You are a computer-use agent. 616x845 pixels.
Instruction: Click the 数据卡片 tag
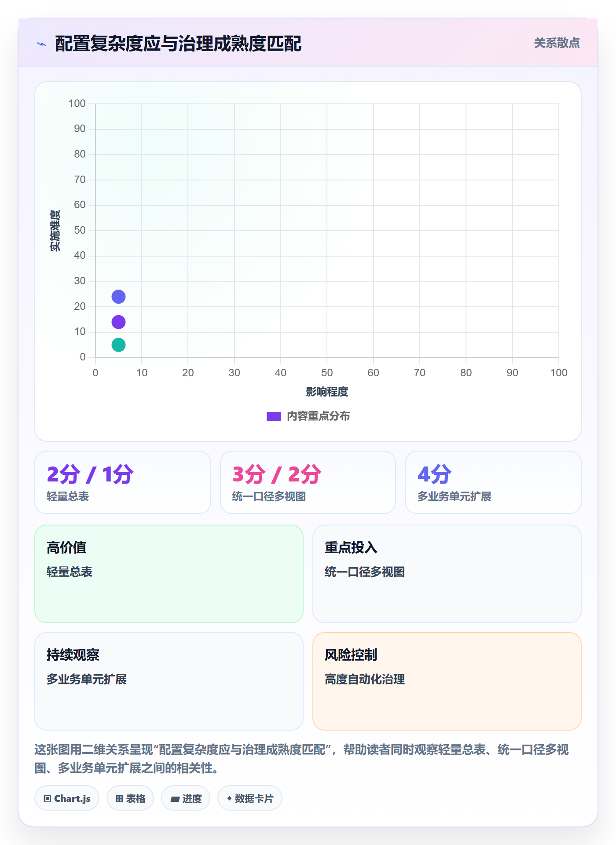coord(250,798)
